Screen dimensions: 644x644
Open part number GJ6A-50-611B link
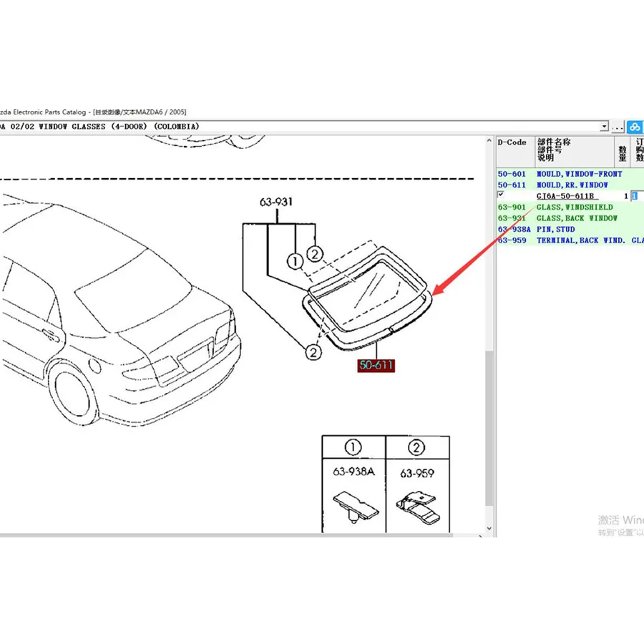[x=565, y=196]
